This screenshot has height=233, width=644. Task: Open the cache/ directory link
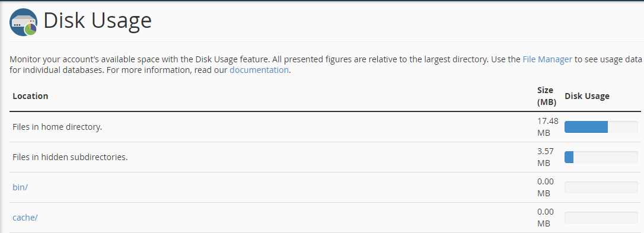click(25, 218)
